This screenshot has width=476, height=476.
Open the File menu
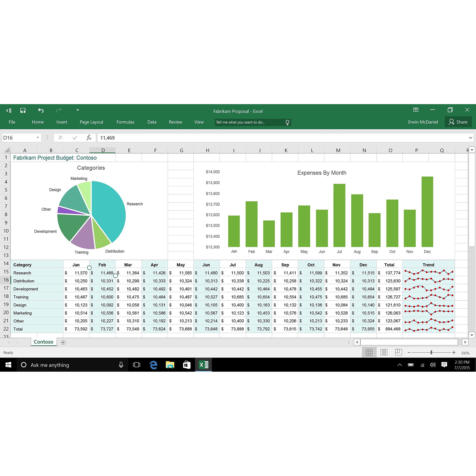pos(12,122)
